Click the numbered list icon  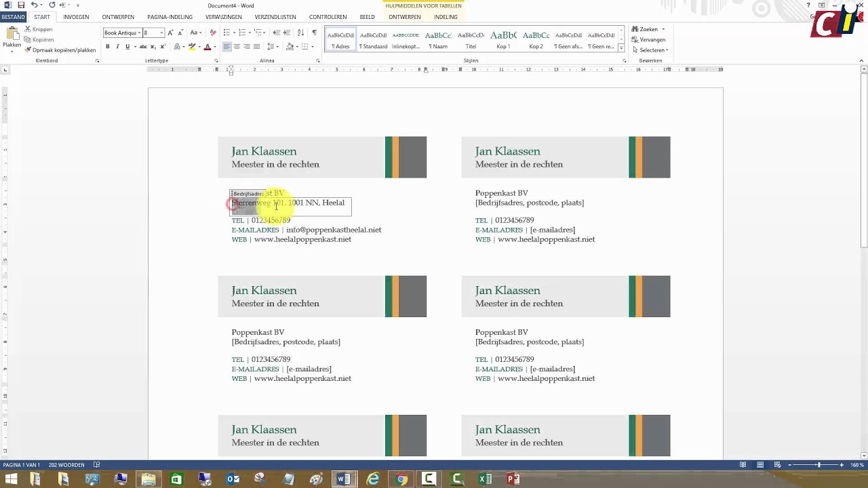click(242, 33)
